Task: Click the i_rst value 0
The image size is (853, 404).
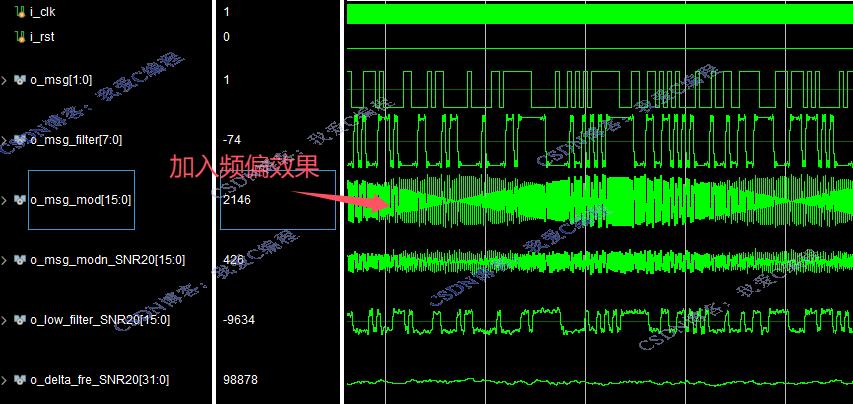Action: (x=226, y=37)
